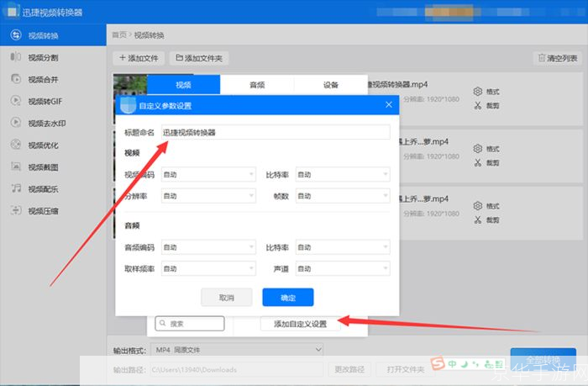588x386 pixels.
Task: Switch to the 音频 format tab
Action: 257,85
